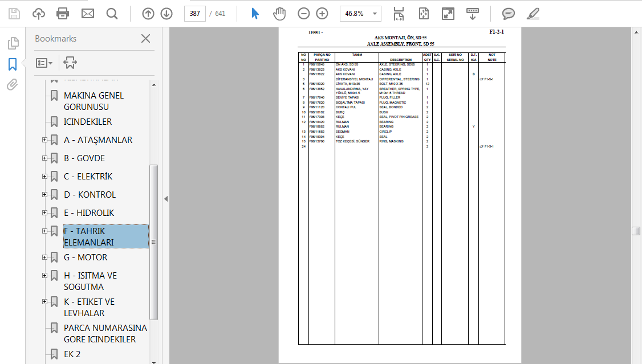Image resolution: width=642 pixels, height=364 pixels.
Task: Send file by email icon
Action: (88, 14)
